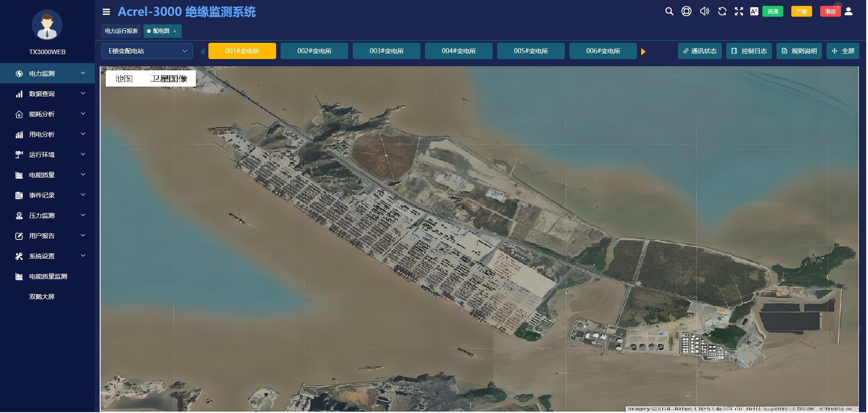
Task: Click the 电力监测 sidebar icon
Action: pos(19,73)
